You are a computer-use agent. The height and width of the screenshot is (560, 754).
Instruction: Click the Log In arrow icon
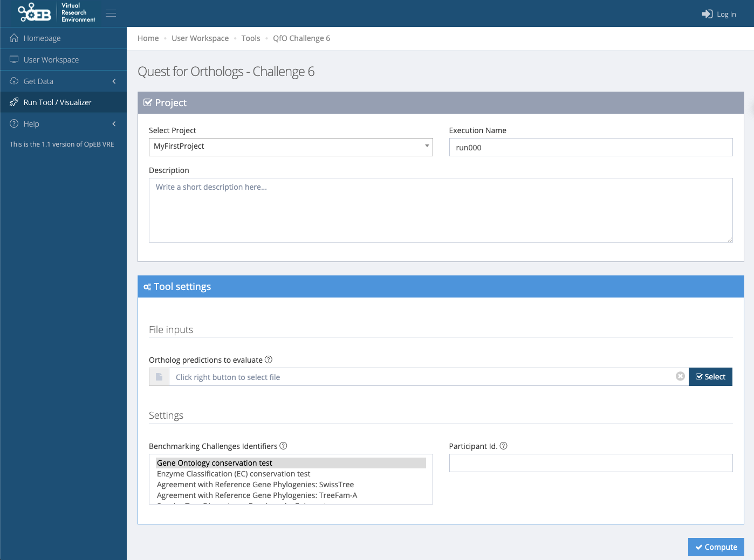(707, 14)
